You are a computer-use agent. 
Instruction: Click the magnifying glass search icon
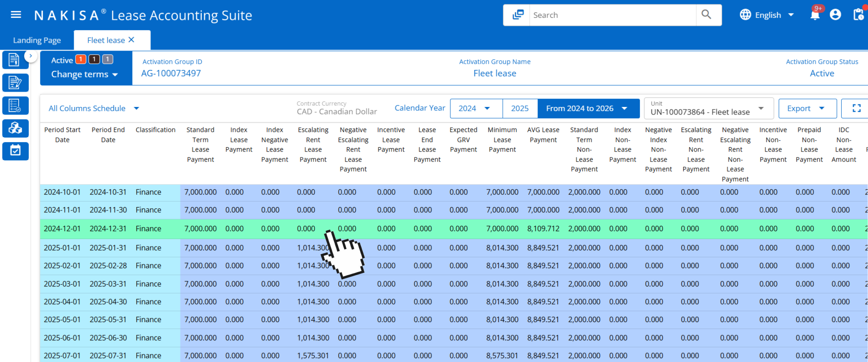(706, 15)
